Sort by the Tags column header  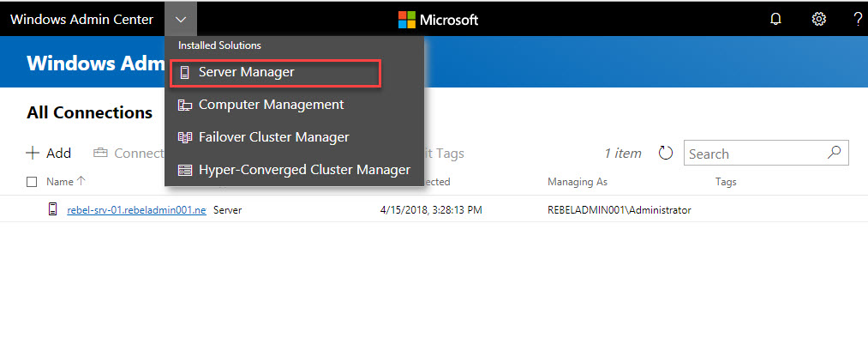[726, 182]
